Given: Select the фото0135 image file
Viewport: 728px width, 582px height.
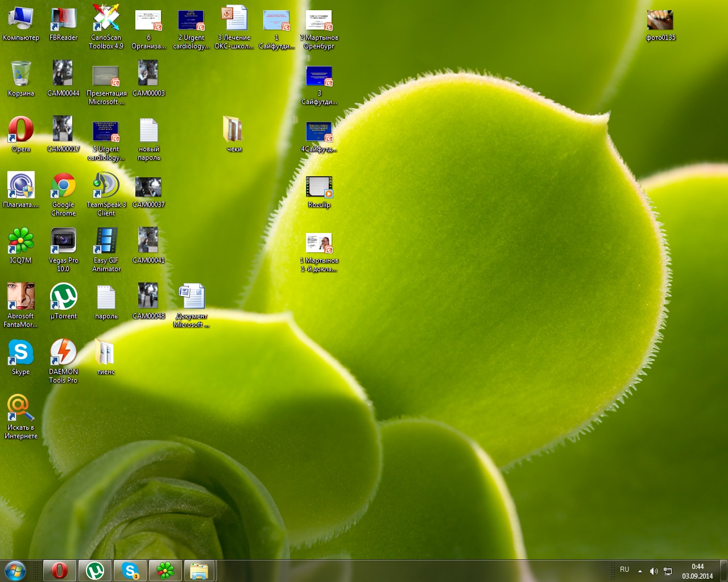Looking at the screenshot, I should [660, 25].
